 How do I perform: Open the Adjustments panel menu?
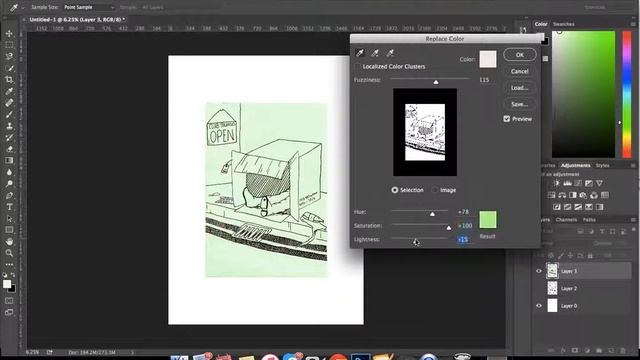pyautogui.click(x=633, y=165)
